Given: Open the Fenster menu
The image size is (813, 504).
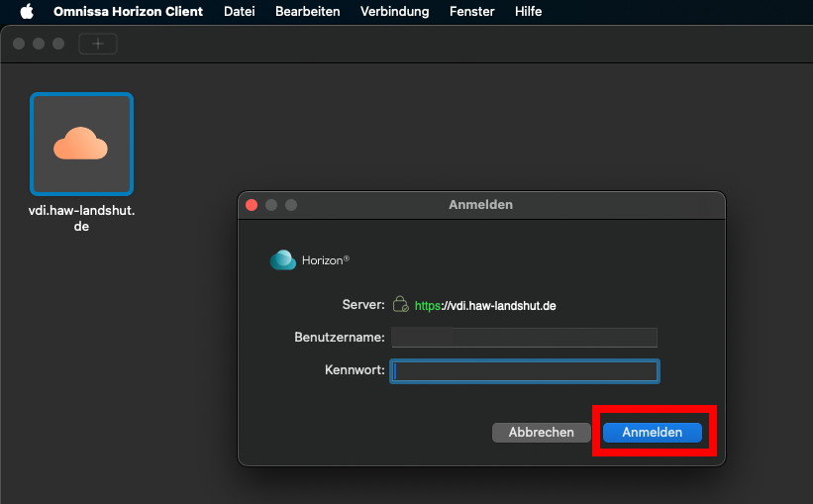Looking at the screenshot, I should pyautogui.click(x=472, y=12).
